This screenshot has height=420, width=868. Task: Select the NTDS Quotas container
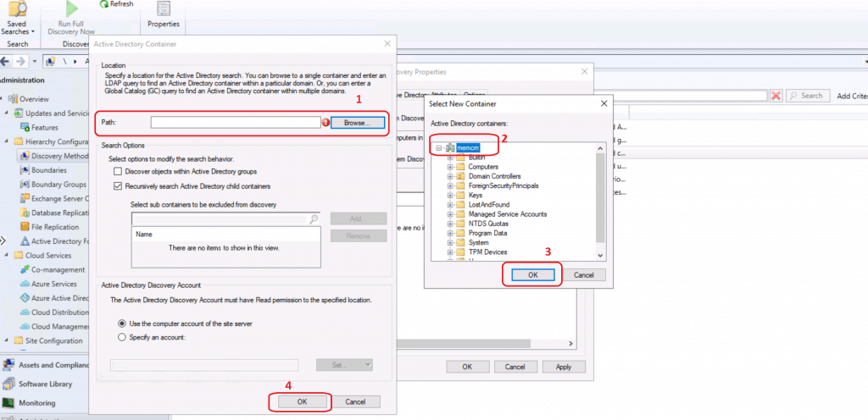(x=488, y=224)
